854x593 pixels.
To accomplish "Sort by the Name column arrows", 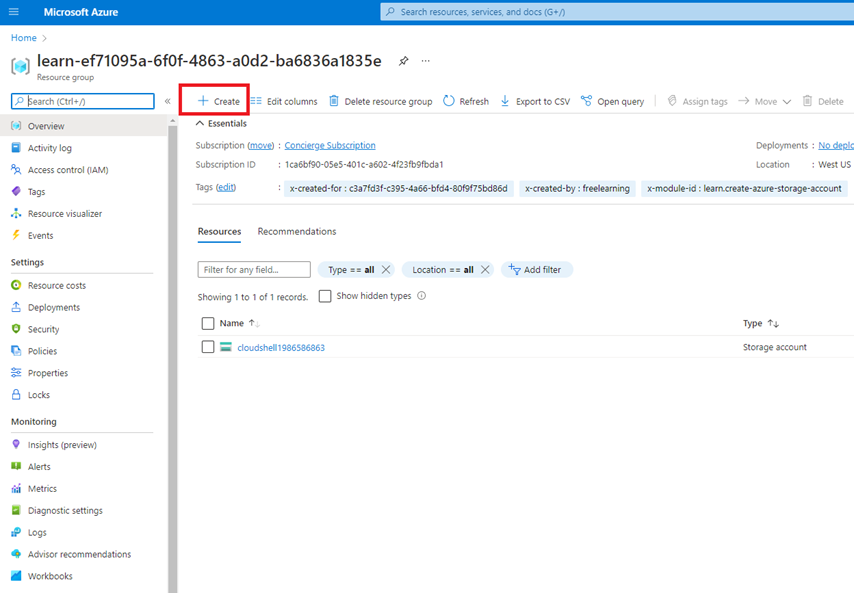I will (254, 323).
